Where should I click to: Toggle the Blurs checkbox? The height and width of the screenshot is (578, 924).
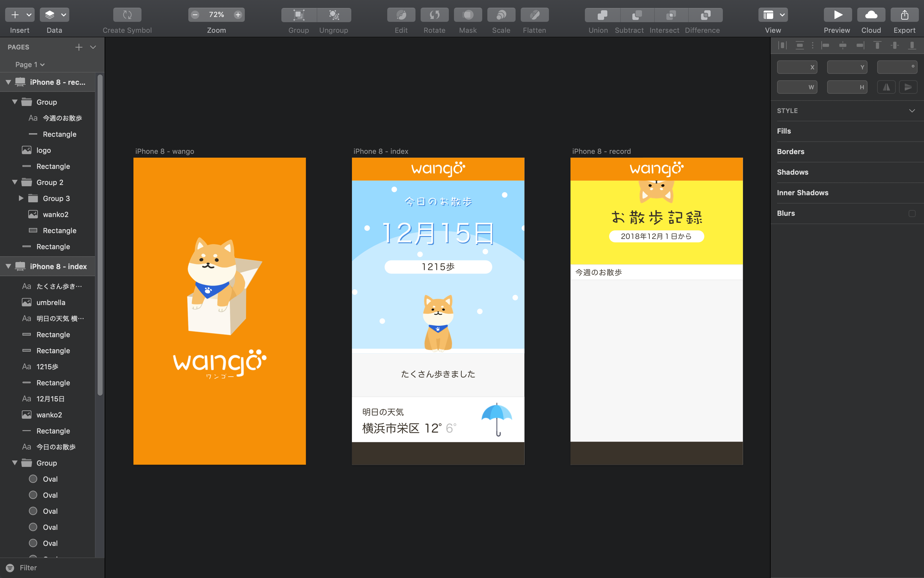coord(912,213)
